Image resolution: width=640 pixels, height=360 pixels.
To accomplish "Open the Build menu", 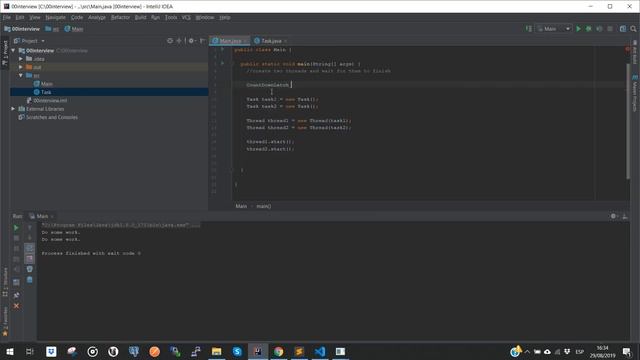I will 140,18.
